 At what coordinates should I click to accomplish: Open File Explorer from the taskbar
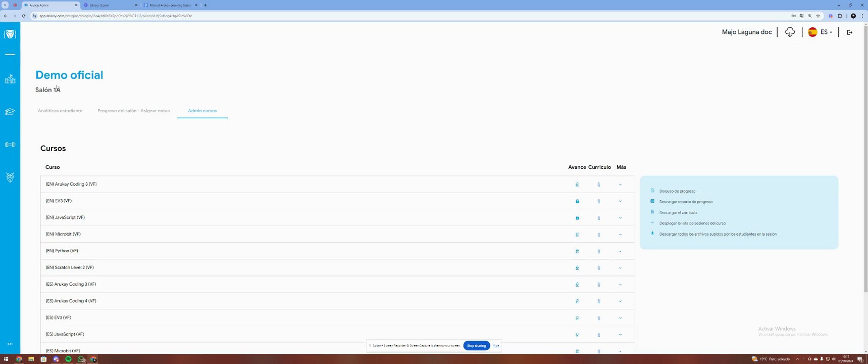[31, 359]
